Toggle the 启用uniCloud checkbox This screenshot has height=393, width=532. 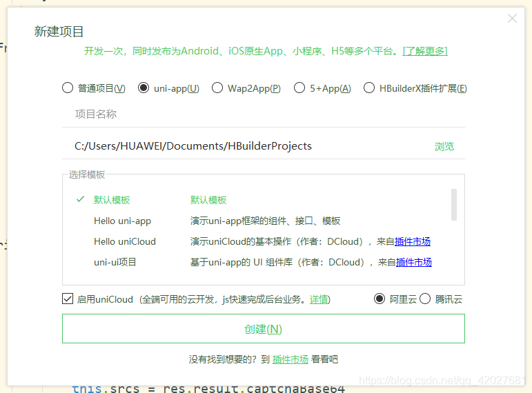[68, 299]
